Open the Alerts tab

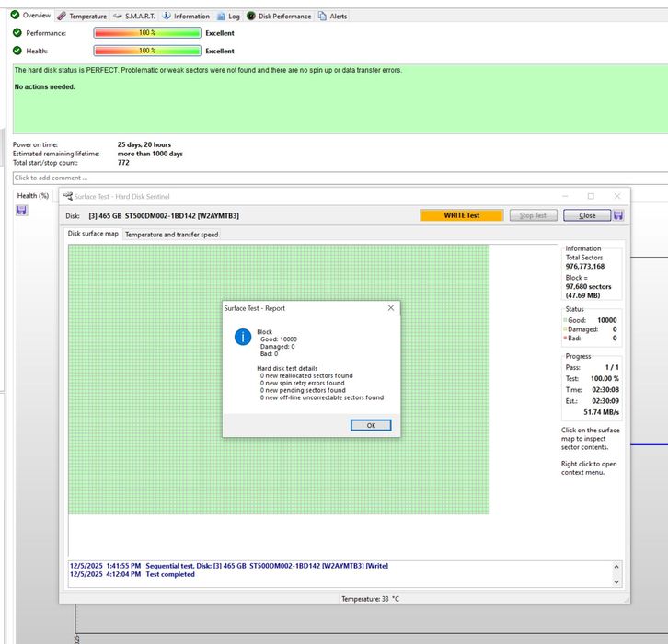click(333, 17)
